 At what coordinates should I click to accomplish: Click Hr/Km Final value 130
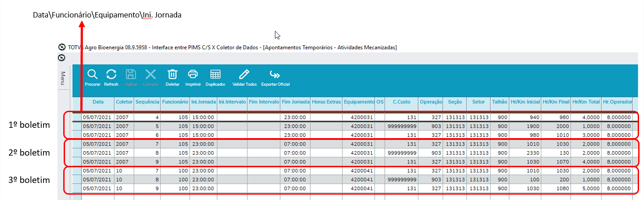point(556,152)
